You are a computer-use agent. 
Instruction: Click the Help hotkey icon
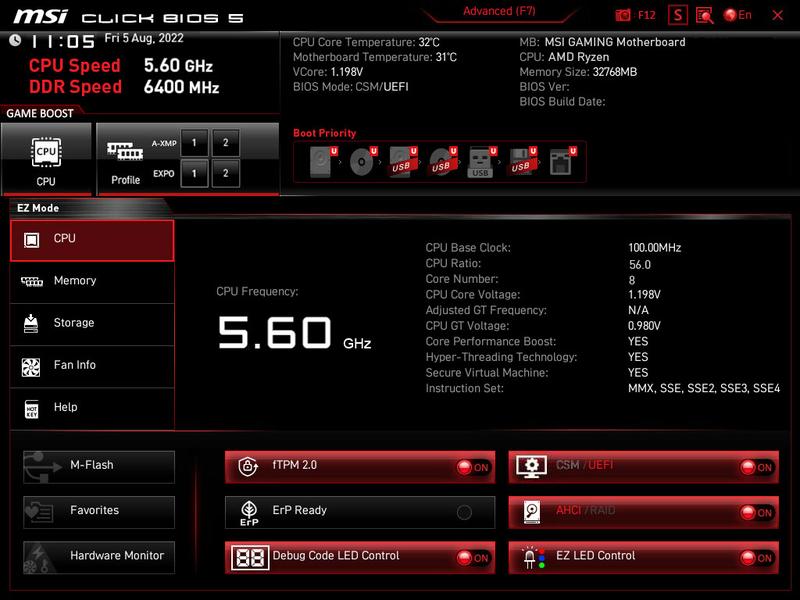pyautogui.click(x=32, y=409)
